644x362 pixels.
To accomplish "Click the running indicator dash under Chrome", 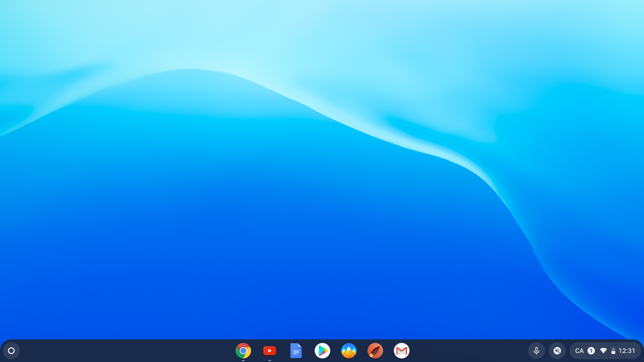I will click(x=243, y=361).
